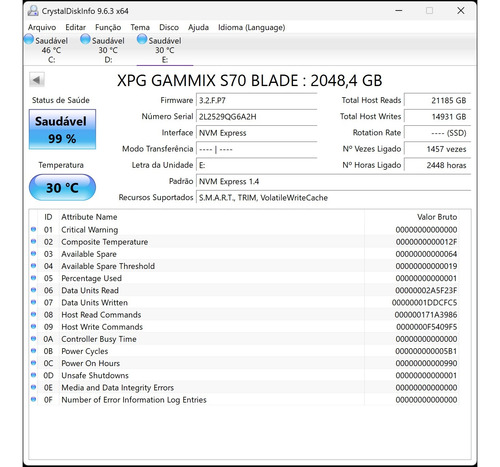The height and width of the screenshot is (467, 500).
Task: Click status dot beside Unsafe Shutdowns
Action: point(33,375)
